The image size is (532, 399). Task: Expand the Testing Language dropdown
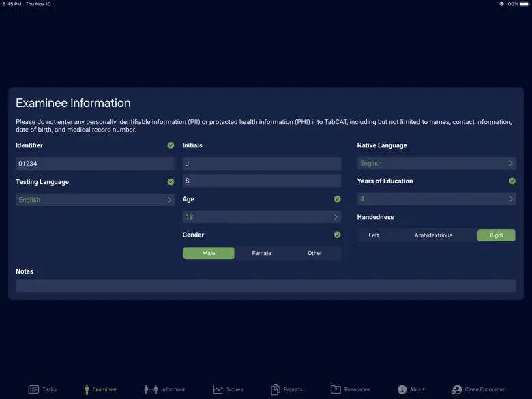(95, 200)
